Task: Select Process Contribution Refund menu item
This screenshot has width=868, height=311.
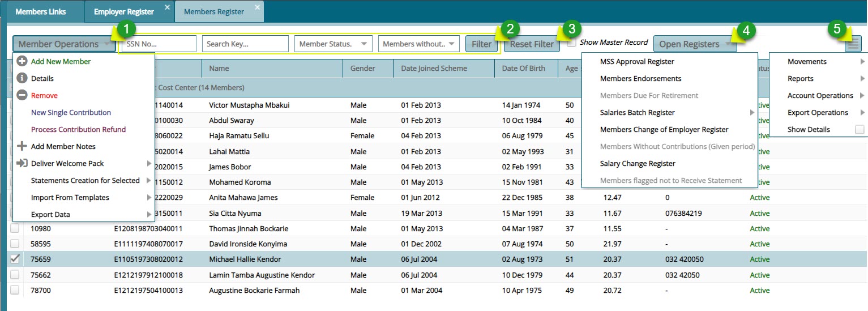Action: [x=78, y=130]
